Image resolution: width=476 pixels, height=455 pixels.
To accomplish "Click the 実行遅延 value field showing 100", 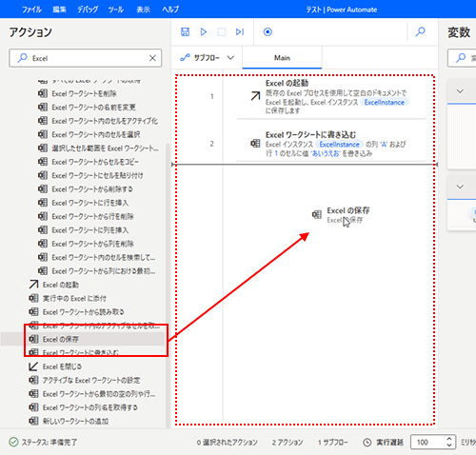I will 433,442.
